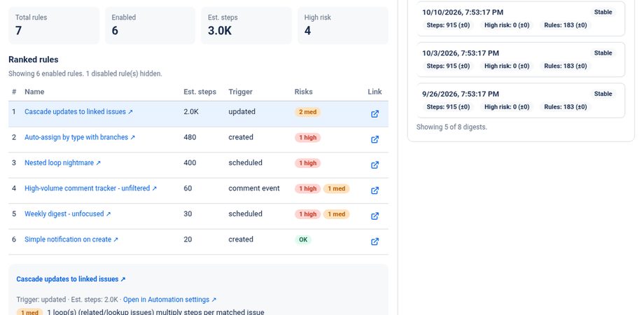644x315 pixels.
Task: Click Rules: 183 chip in 10/10/2026 digest
Action: pyautogui.click(x=565, y=25)
